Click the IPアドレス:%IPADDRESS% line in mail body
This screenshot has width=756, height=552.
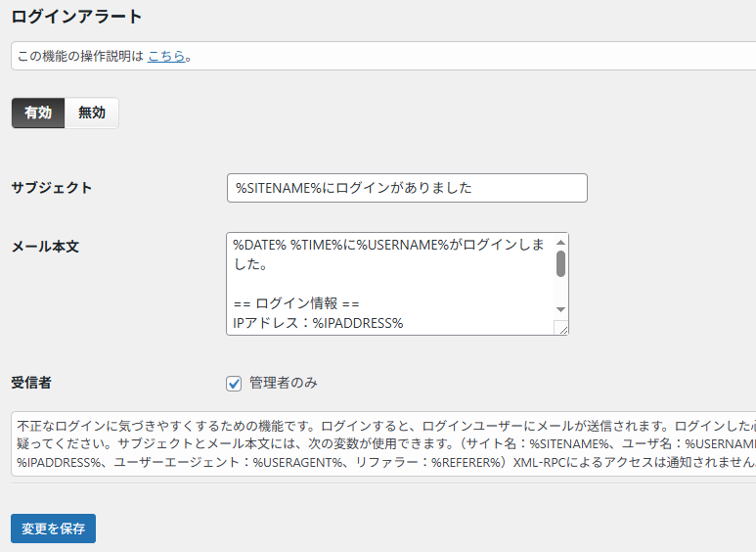318,323
